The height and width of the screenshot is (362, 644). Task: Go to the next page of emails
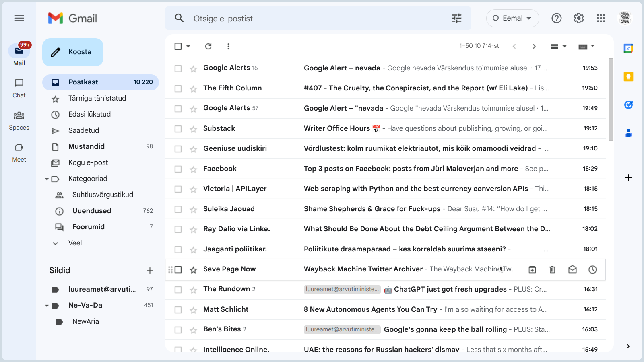(534, 46)
